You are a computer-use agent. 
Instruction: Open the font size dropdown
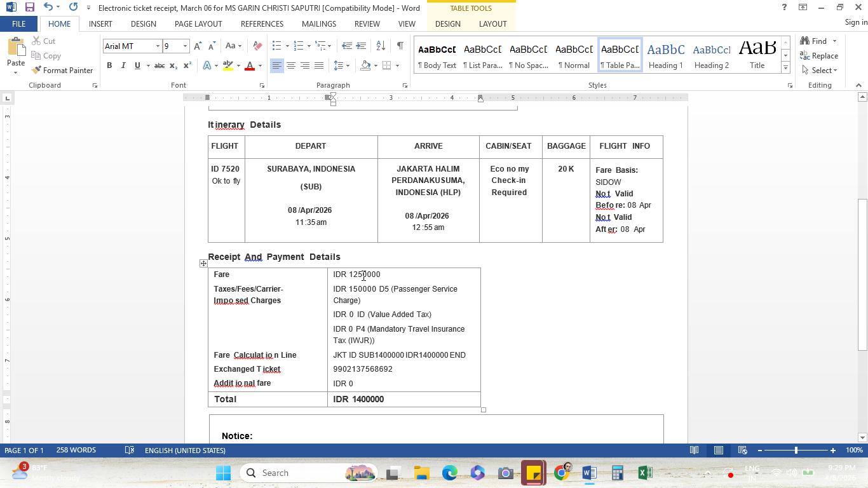pos(185,46)
